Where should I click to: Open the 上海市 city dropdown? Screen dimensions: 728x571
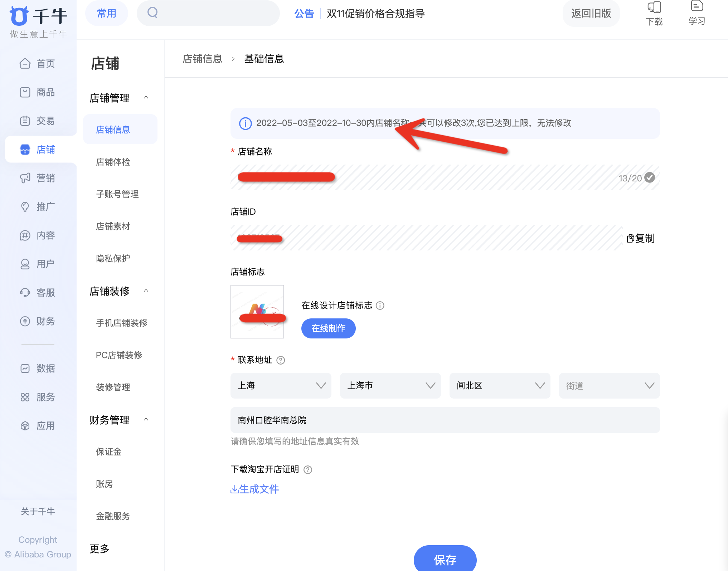(390, 386)
